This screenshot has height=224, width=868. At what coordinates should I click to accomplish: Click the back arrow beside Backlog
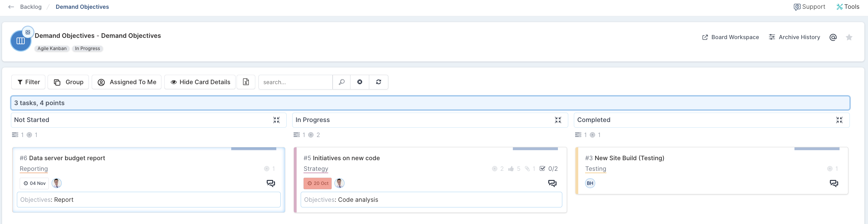(11, 7)
